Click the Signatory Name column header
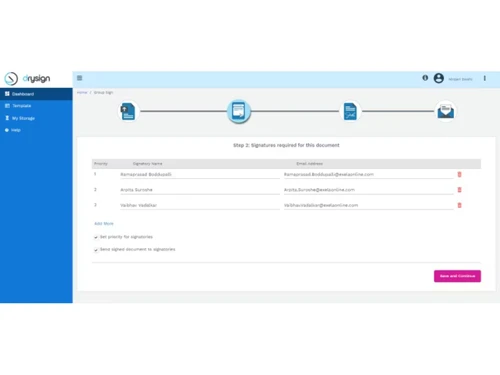This screenshot has width=500, height=375. click(x=147, y=164)
